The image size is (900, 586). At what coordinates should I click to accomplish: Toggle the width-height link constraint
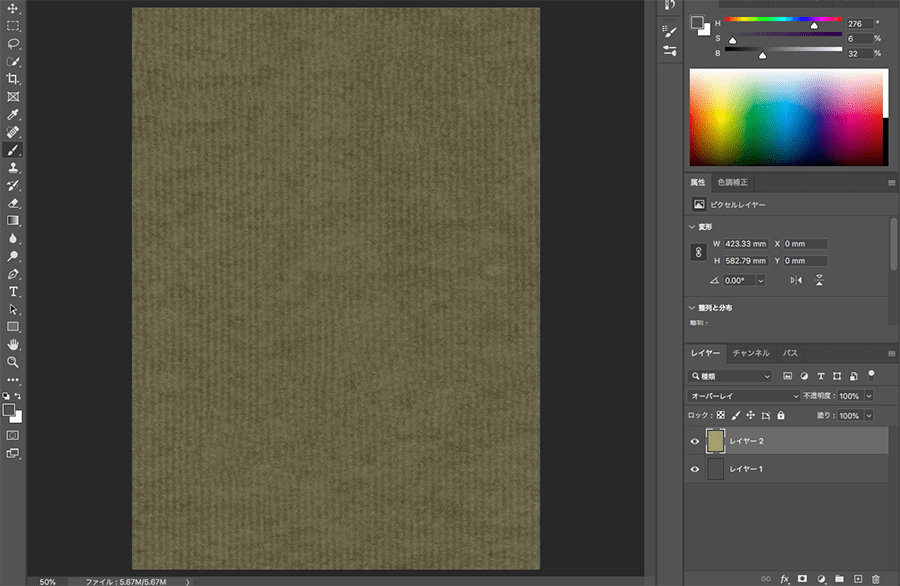coord(699,252)
